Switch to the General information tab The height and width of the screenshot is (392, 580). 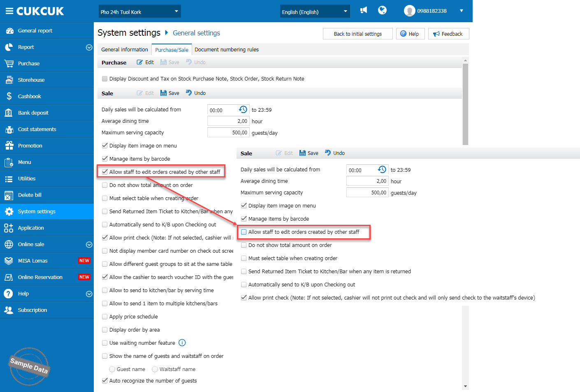pyautogui.click(x=124, y=49)
